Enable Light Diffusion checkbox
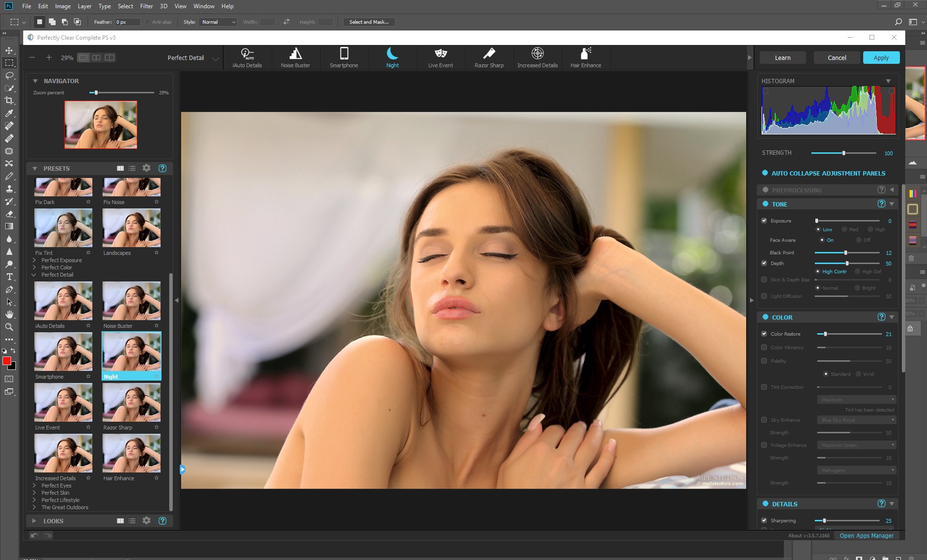The height and width of the screenshot is (560, 927). tap(764, 296)
